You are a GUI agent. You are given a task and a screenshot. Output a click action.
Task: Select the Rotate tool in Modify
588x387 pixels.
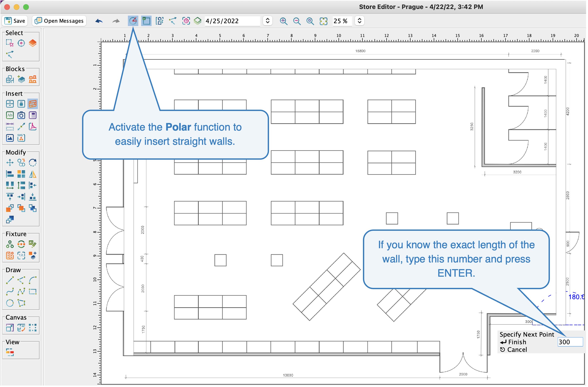(x=33, y=163)
